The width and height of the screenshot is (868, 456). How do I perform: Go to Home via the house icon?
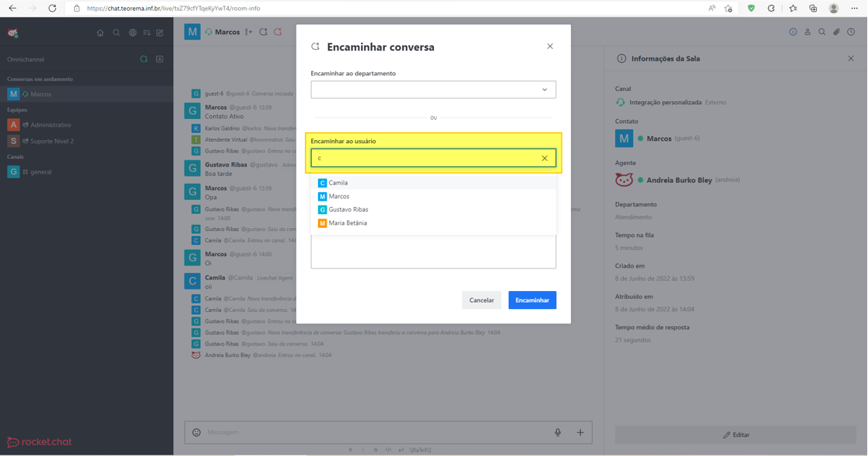point(100,33)
